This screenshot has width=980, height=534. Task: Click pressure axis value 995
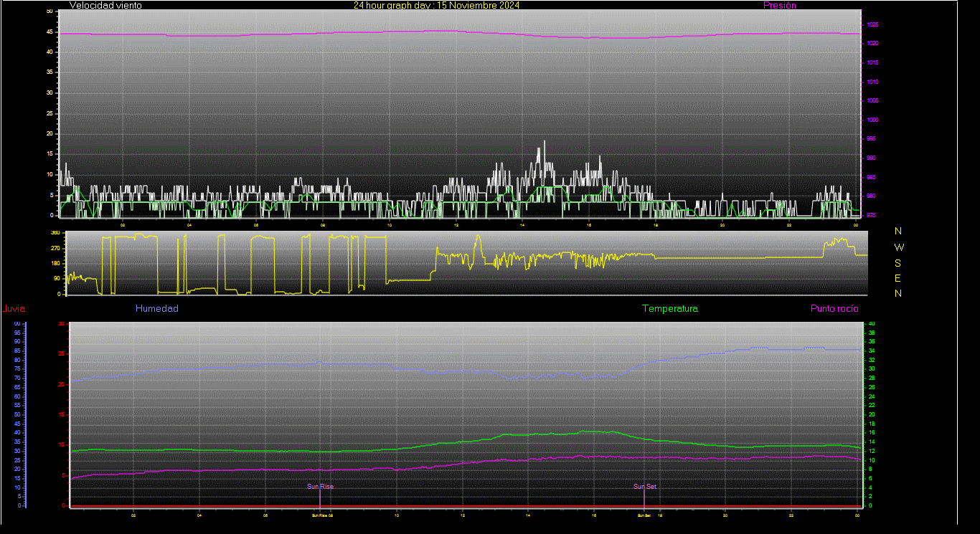coord(871,139)
